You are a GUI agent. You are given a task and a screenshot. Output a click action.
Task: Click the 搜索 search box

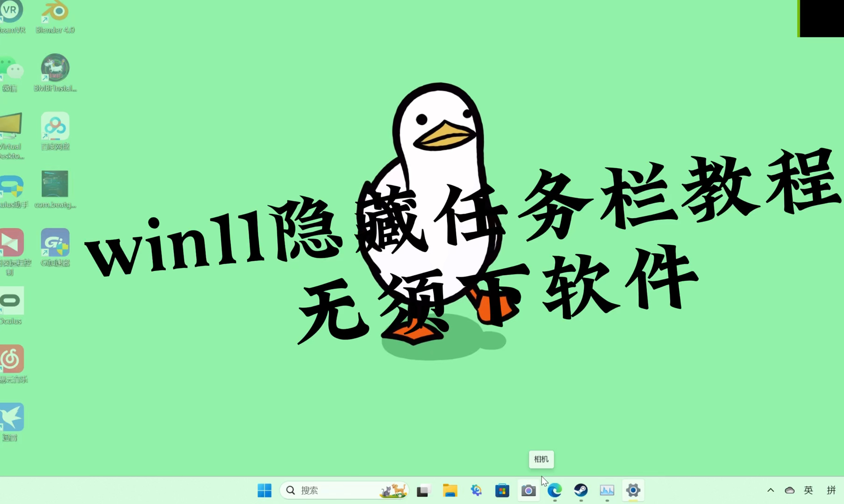point(327,490)
